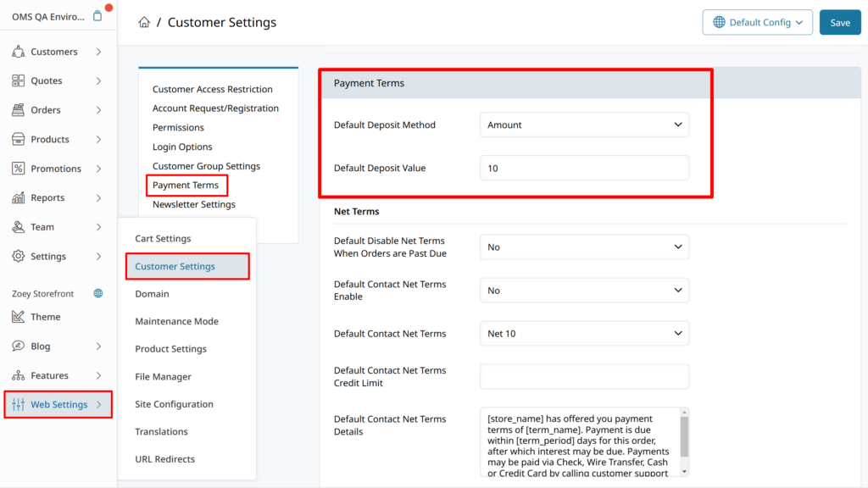
Task: Select Cart Settings in flyout menu
Action: pos(163,238)
